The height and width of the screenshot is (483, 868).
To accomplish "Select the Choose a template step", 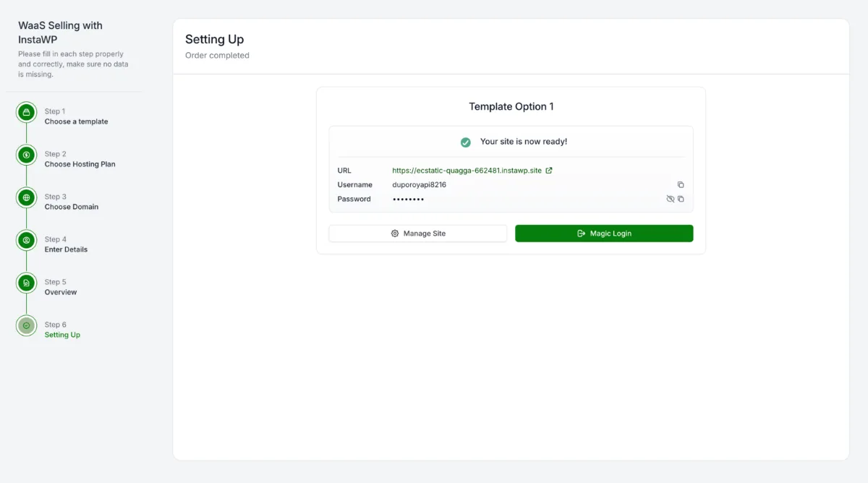I will pos(76,121).
